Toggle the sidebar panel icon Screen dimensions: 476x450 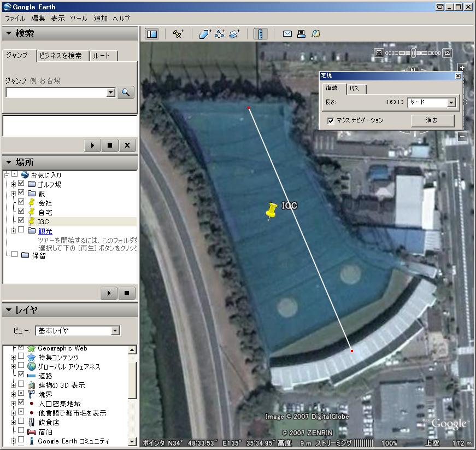152,34
